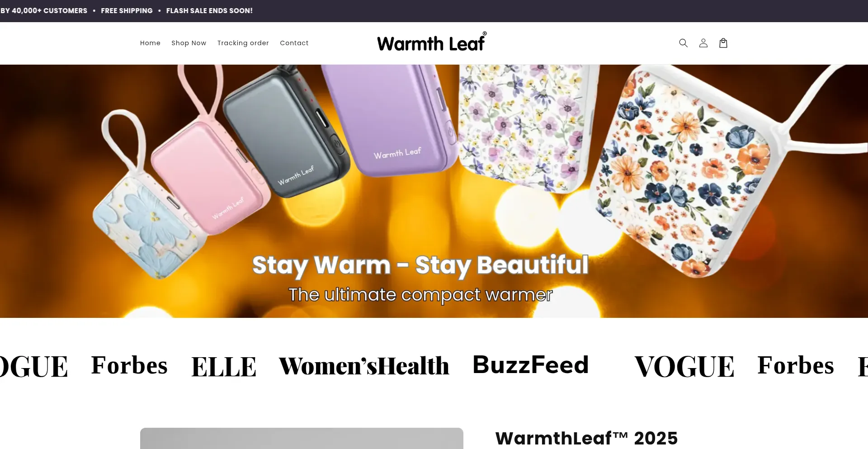Click the BuzzFeed press logo

[530, 364]
